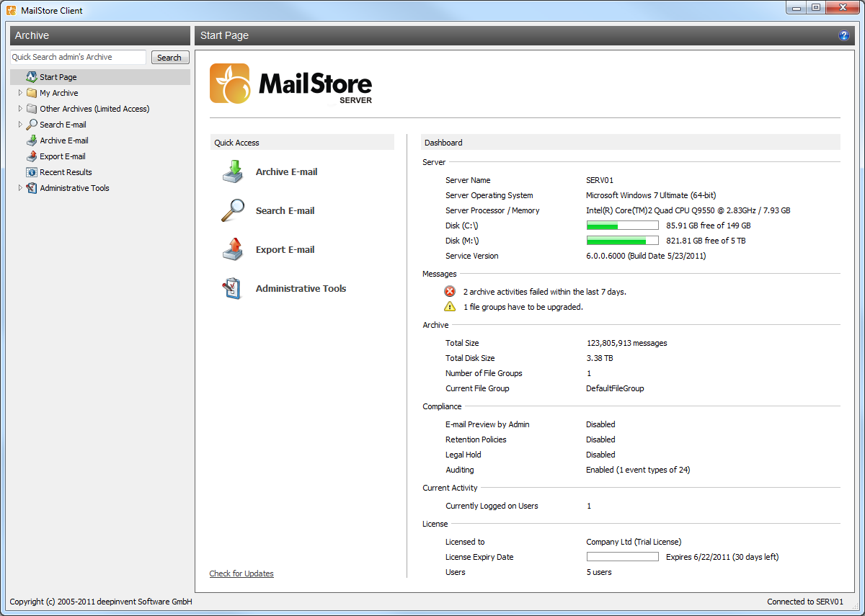Select Other Archives (Limited Access) item
Screen dimensions: 865x616
click(x=94, y=109)
